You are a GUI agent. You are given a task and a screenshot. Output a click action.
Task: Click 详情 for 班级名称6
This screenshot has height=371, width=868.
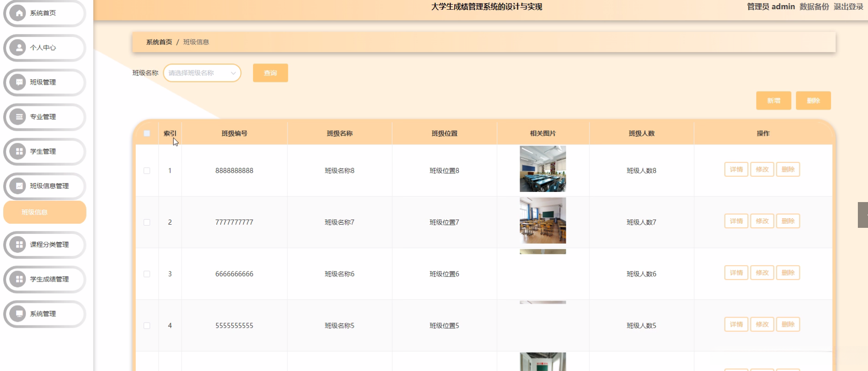[736, 272]
